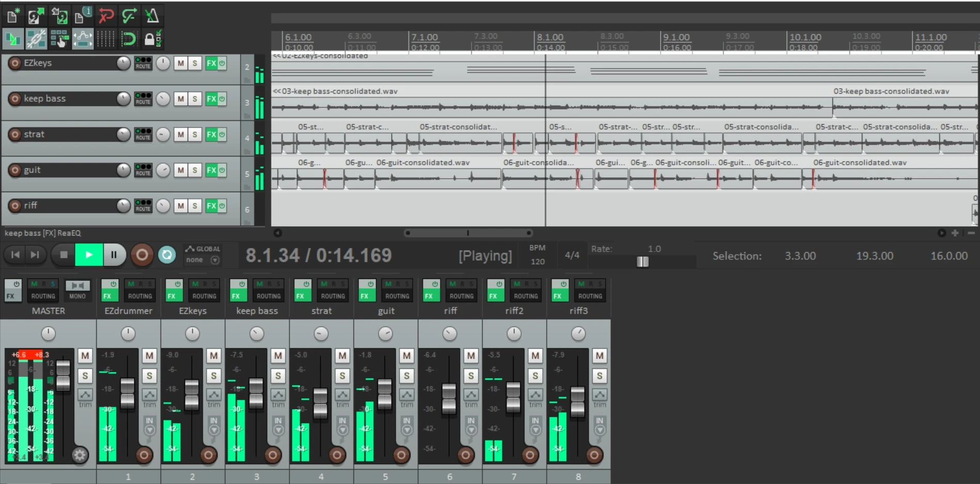This screenshot has width=980, height=484.
Task: Create a new project from toolbar
Action: [x=13, y=16]
